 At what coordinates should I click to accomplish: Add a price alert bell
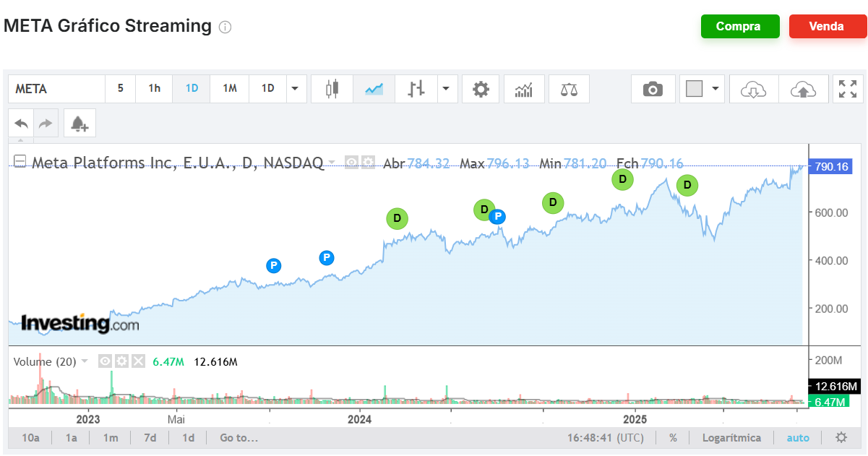80,124
